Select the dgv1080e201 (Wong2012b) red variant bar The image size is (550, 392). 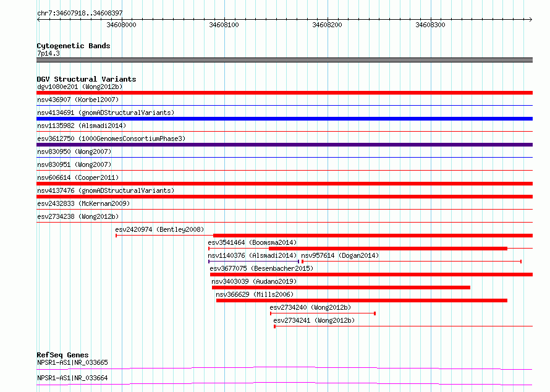284,93
